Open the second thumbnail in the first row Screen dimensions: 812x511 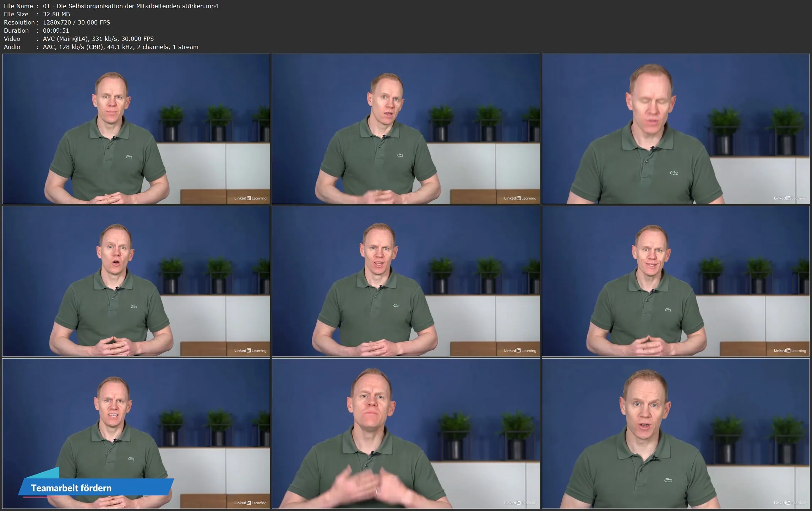(x=406, y=129)
